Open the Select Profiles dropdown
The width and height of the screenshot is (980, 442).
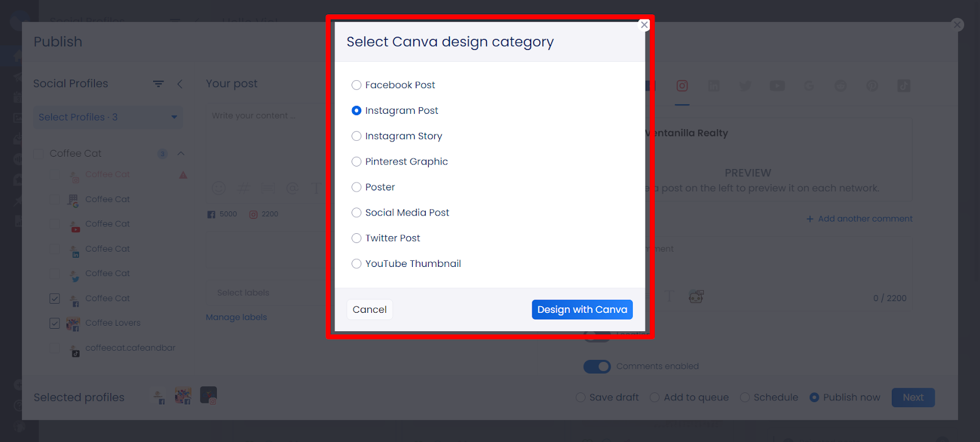point(108,117)
